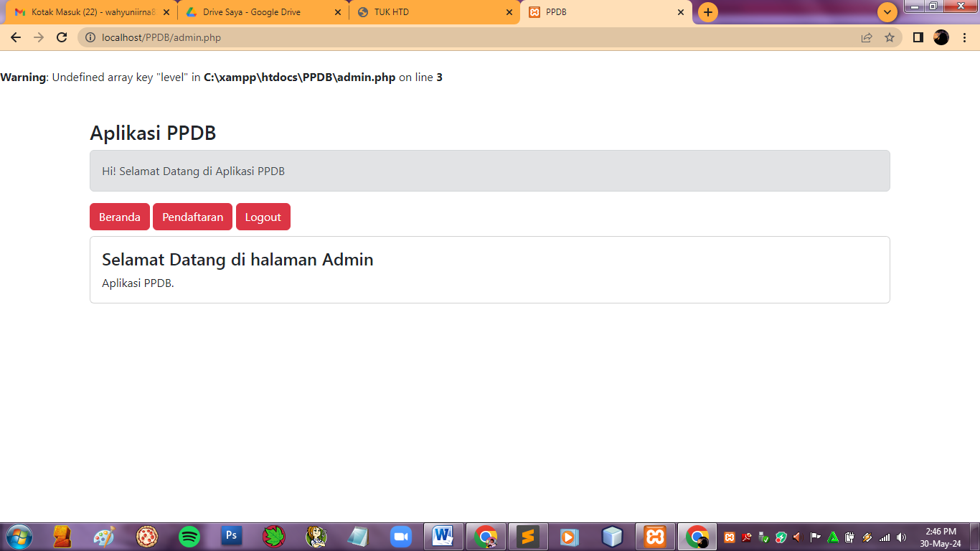Reload the current page
The height and width of the screenshot is (551, 980).
pos(62,37)
